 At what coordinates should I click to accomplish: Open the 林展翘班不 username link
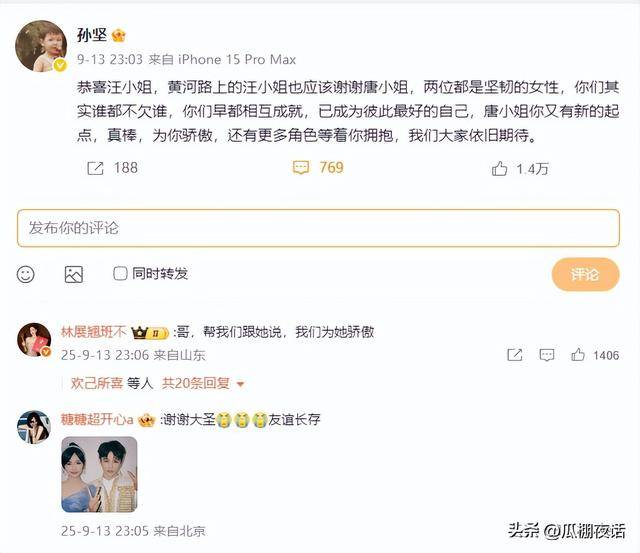click(x=93, y=332)
